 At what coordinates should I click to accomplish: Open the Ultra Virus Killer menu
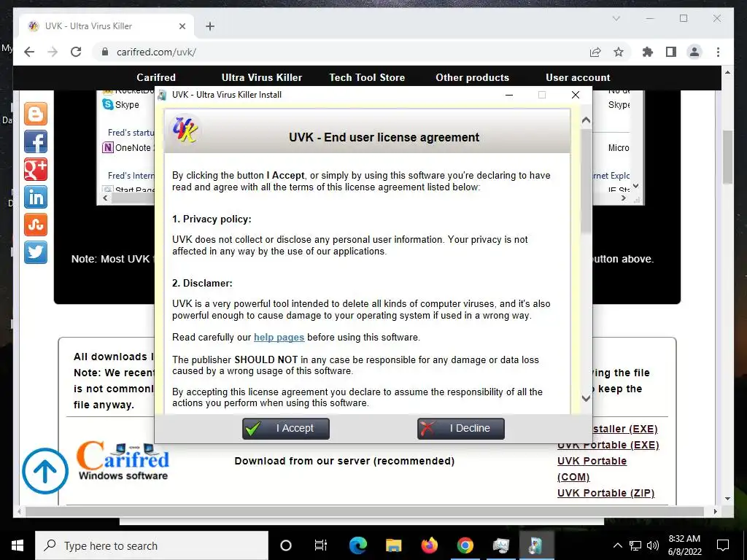click(262, 77)
